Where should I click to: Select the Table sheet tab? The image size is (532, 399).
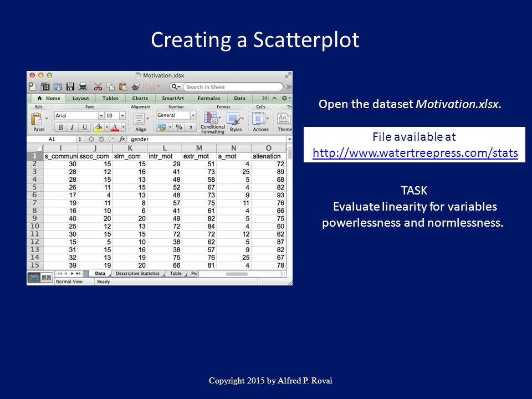coord(176,273)
